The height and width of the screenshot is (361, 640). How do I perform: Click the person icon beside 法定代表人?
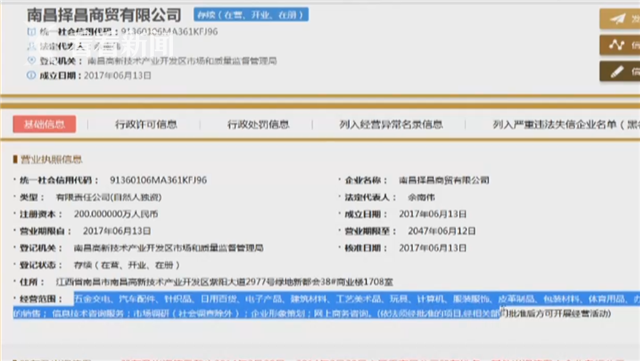point(31,46)
